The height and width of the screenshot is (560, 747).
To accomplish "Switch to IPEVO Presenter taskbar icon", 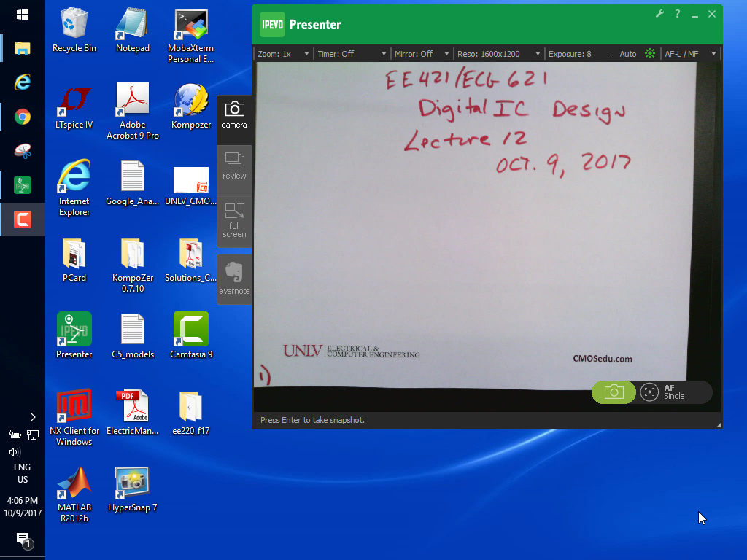I will [23, 185].
